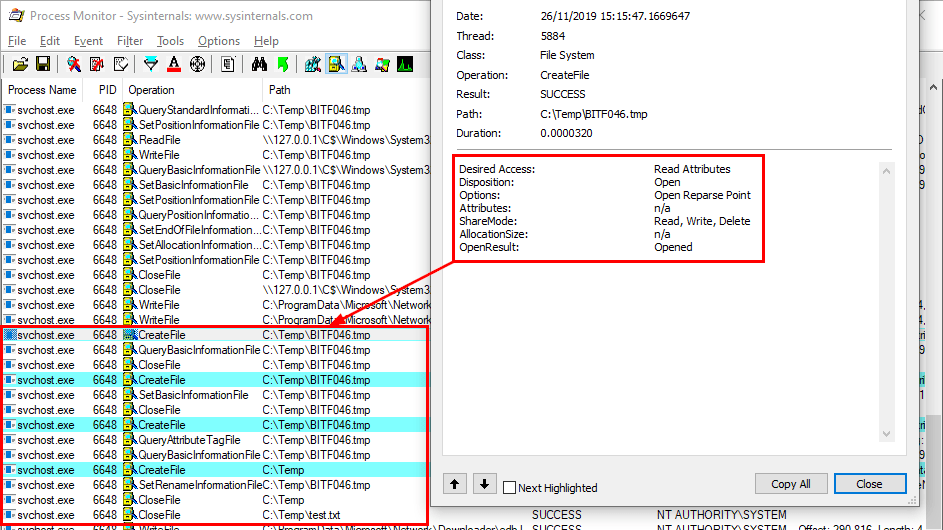This screenshot has height=530, width=943.
Task: Open the Event menu
Action: tap(88, 41)
